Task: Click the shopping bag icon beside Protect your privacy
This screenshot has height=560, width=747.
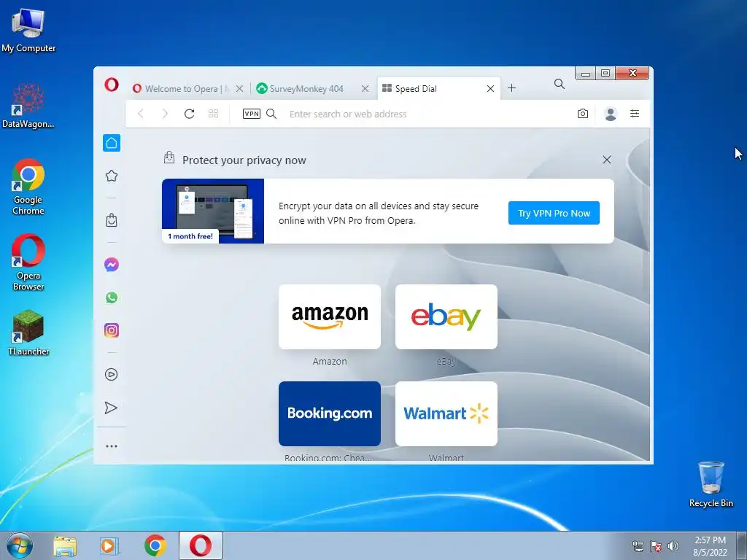Action: (x=169, y=157)
